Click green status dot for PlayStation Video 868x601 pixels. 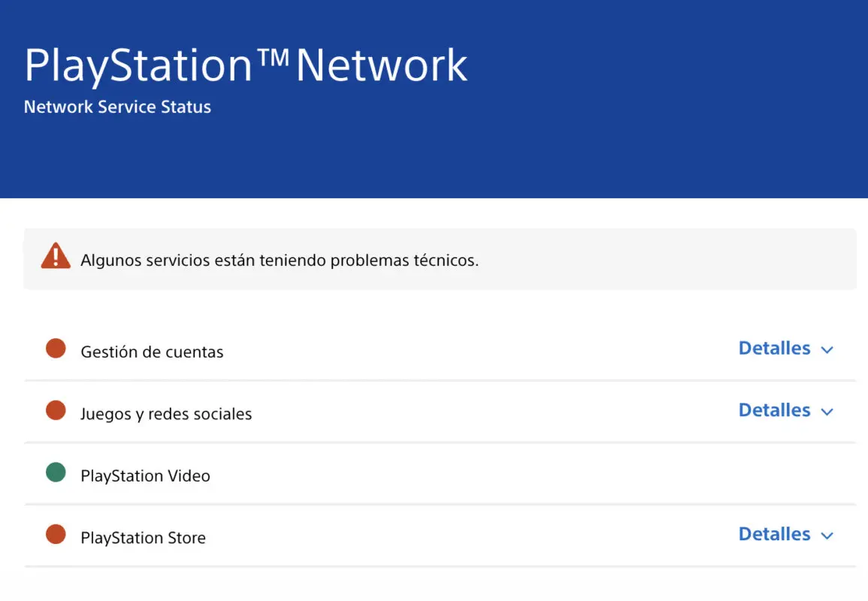56,473
